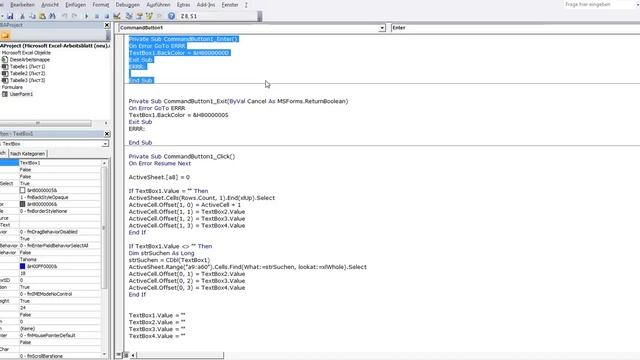The image size is (640, 360).
Task: Select Tabelle3 in project tree
Action: click(x=27, y=80)
